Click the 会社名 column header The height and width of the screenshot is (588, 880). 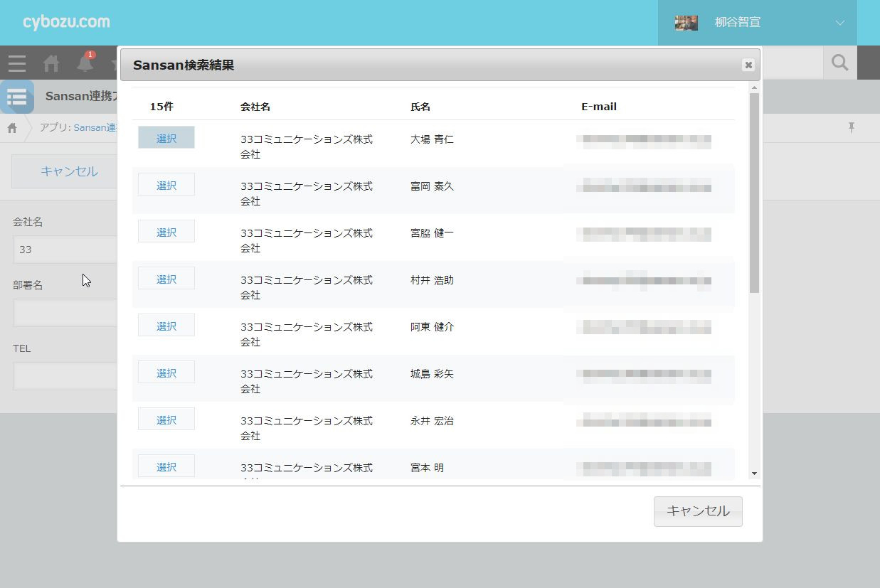pos(255,107)
